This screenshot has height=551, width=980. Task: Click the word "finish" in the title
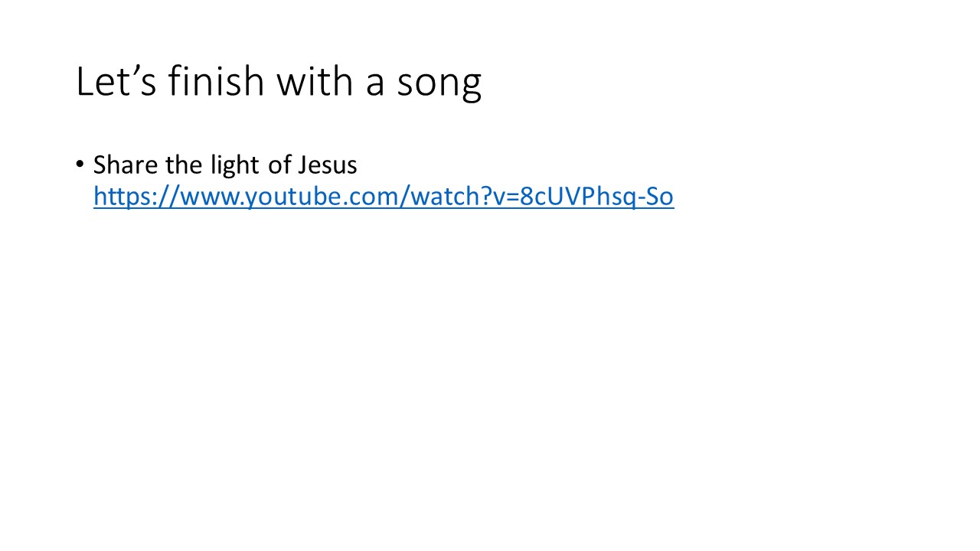click(x=217, y=82)
